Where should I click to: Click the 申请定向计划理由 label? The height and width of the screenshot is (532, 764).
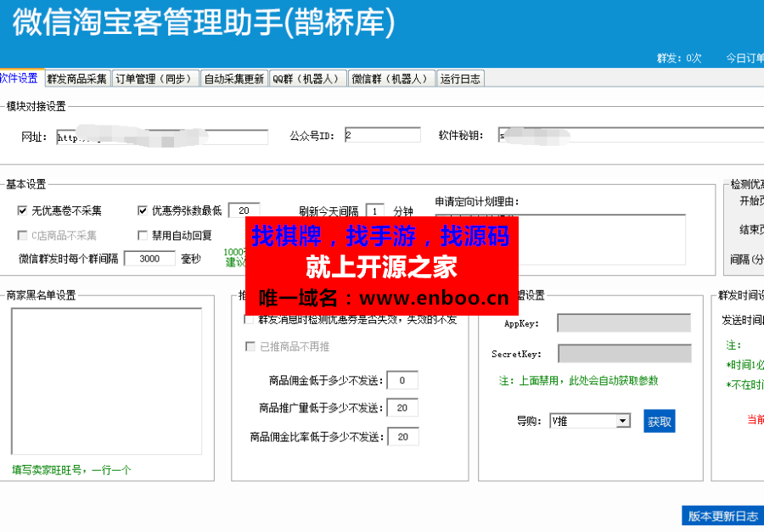pyautogui.click(x=477, y=201)
